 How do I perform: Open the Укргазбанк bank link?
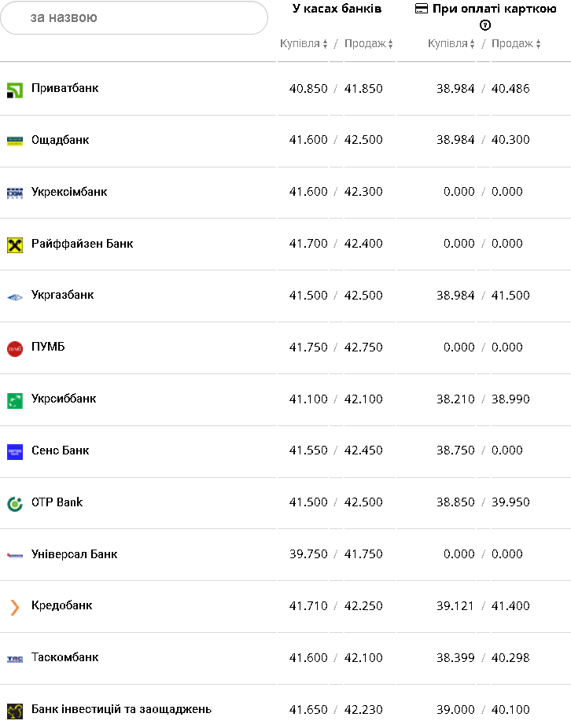(62, 295)
